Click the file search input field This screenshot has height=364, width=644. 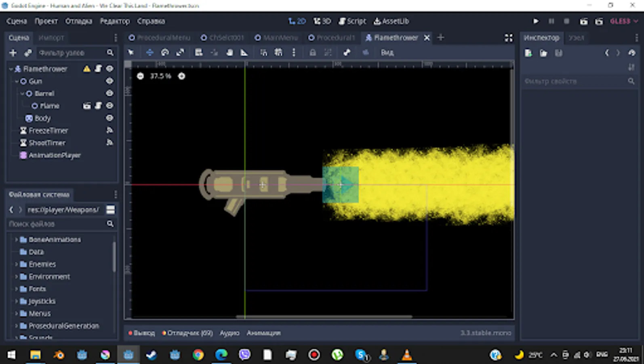coord(57,224)
